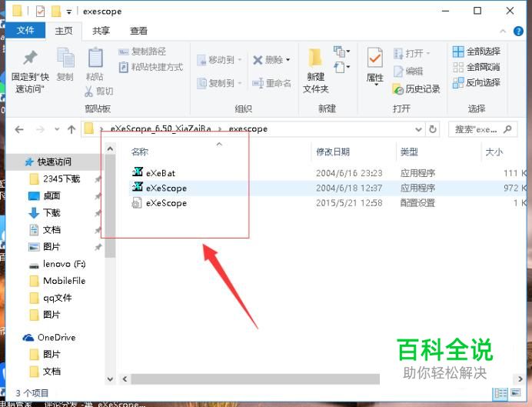Click 全部选择 select all

(x=477, y=52)
